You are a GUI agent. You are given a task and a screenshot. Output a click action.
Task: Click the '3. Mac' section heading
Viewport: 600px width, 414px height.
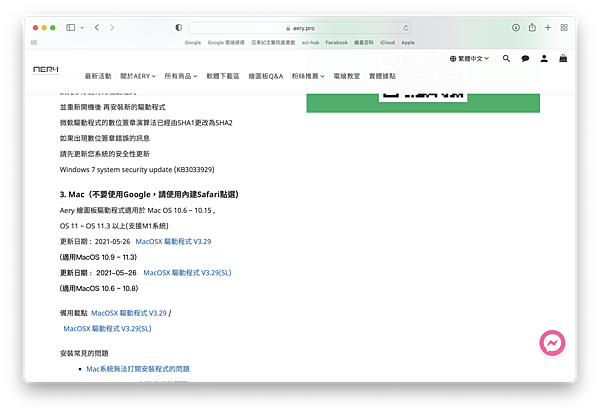149,194
